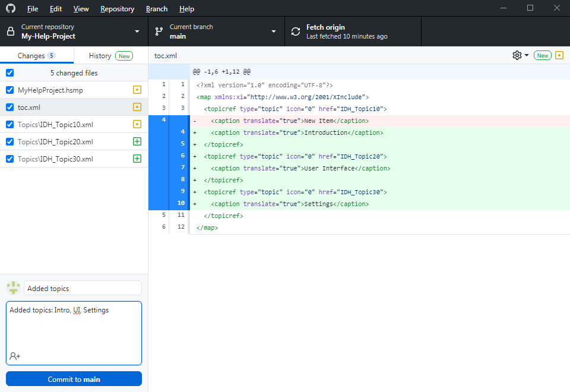Open the Repository menu
The width and height of the screenshot is (570, 392).
(117, 9)
